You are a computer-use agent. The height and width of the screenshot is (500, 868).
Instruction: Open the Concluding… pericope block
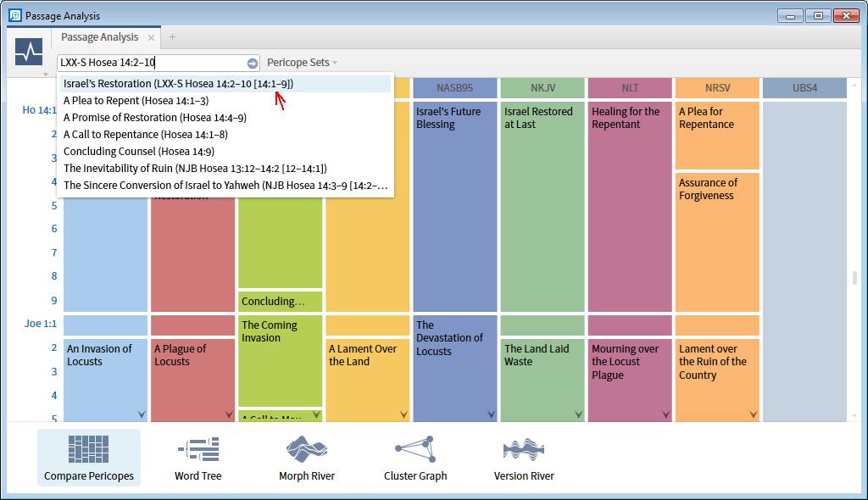coord(280,301)
